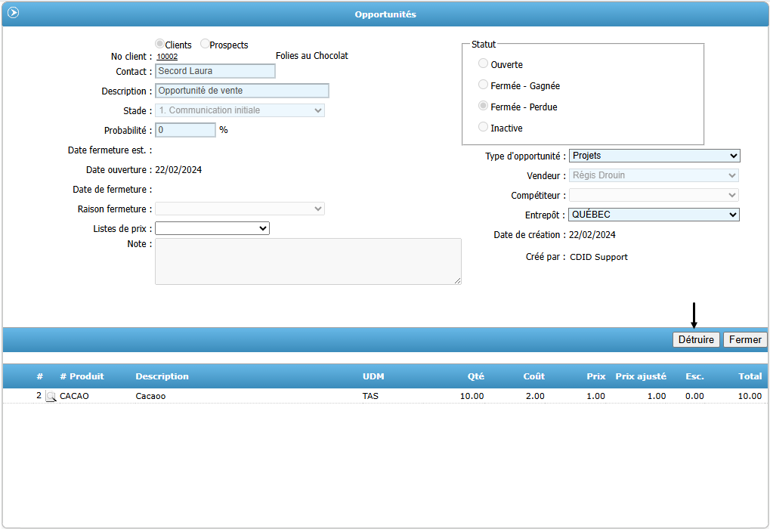Select the Clients radio button
This screenshot has height=532, width=770.
(x=159, y=45)
